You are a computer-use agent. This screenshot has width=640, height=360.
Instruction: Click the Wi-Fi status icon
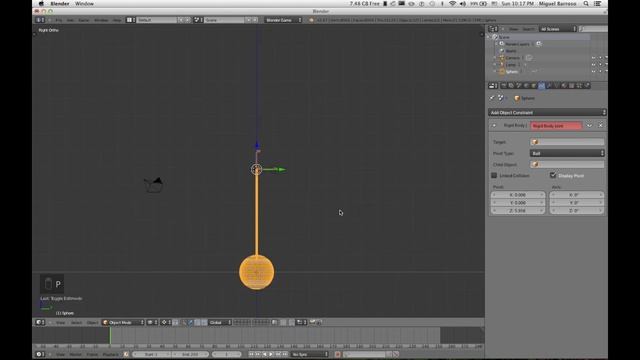pos(452,4)
